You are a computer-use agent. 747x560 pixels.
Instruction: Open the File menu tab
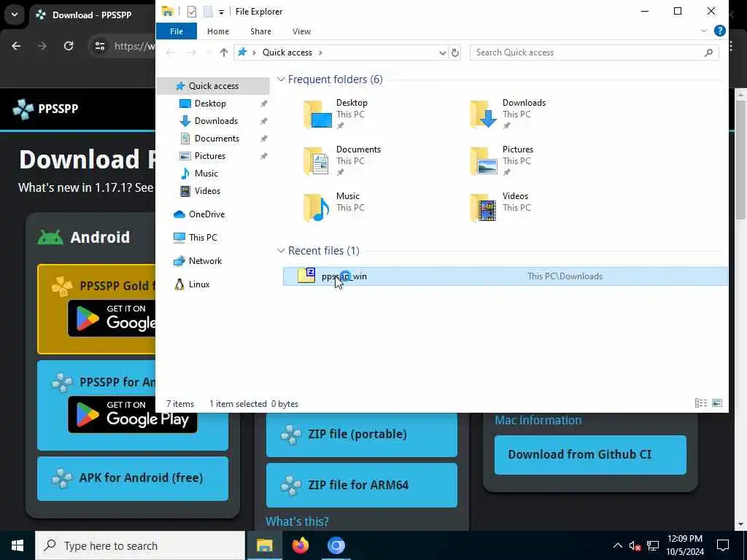coord(177,31)
